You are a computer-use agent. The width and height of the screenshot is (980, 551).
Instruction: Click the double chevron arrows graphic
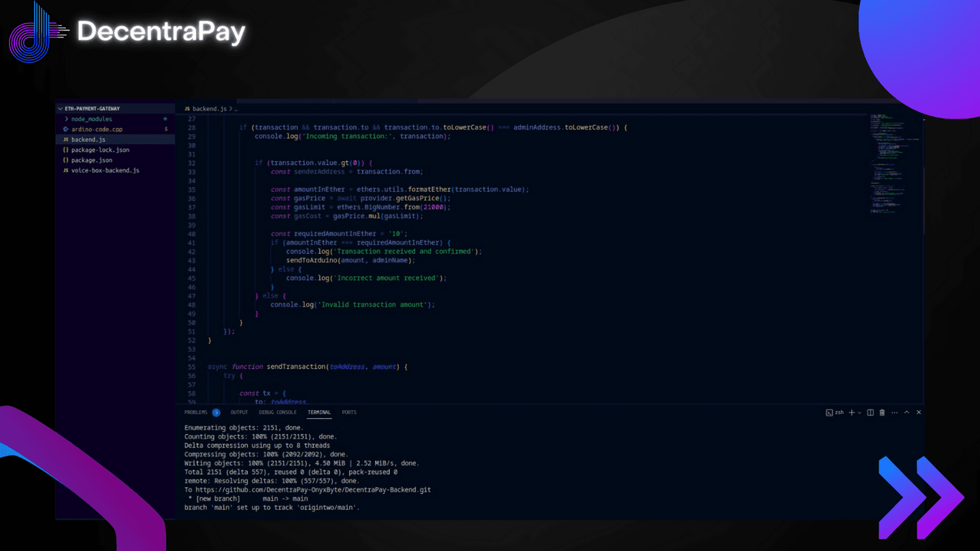point(921,497)
